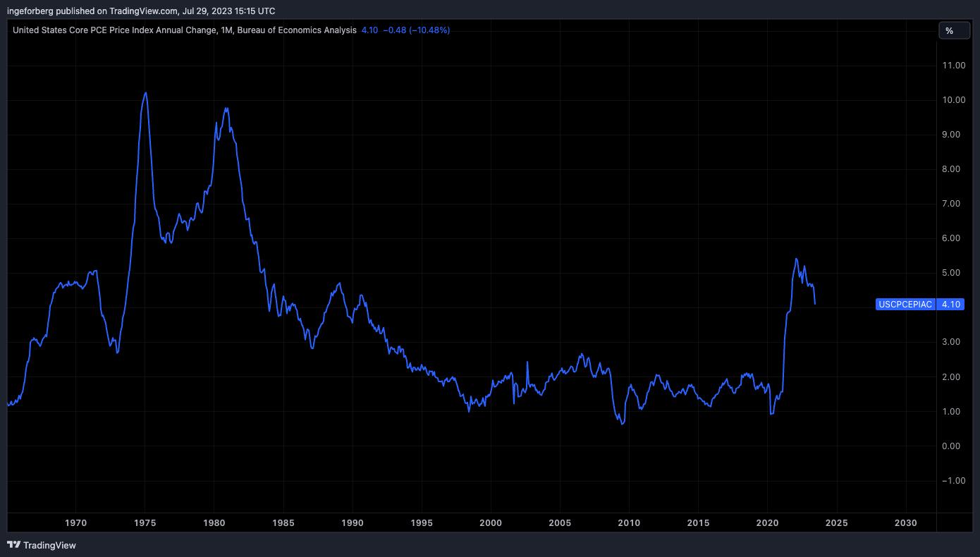980x557 pixels.
Task: Click the 1970 time axis label
Action: click(75, 523)
